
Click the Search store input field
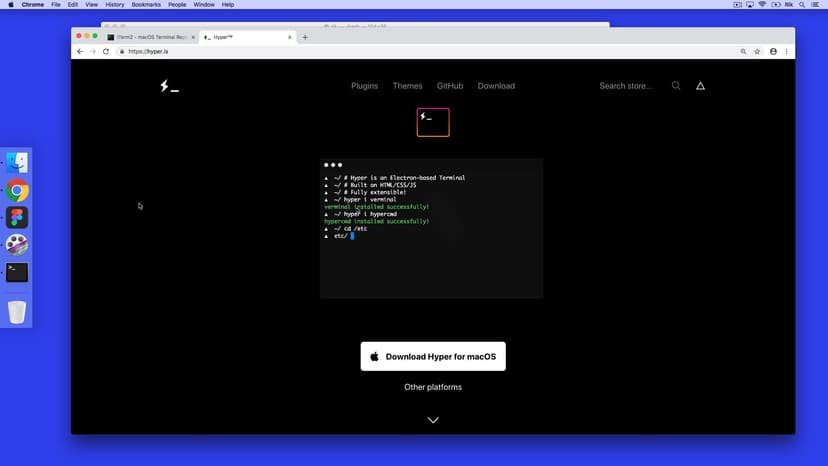(625, 86)
